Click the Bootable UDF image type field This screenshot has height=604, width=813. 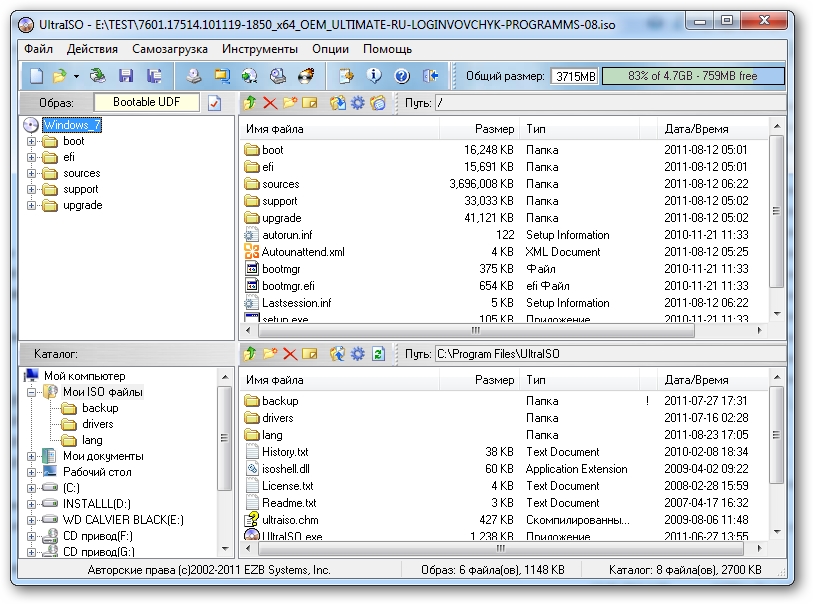tap(146, 102)
